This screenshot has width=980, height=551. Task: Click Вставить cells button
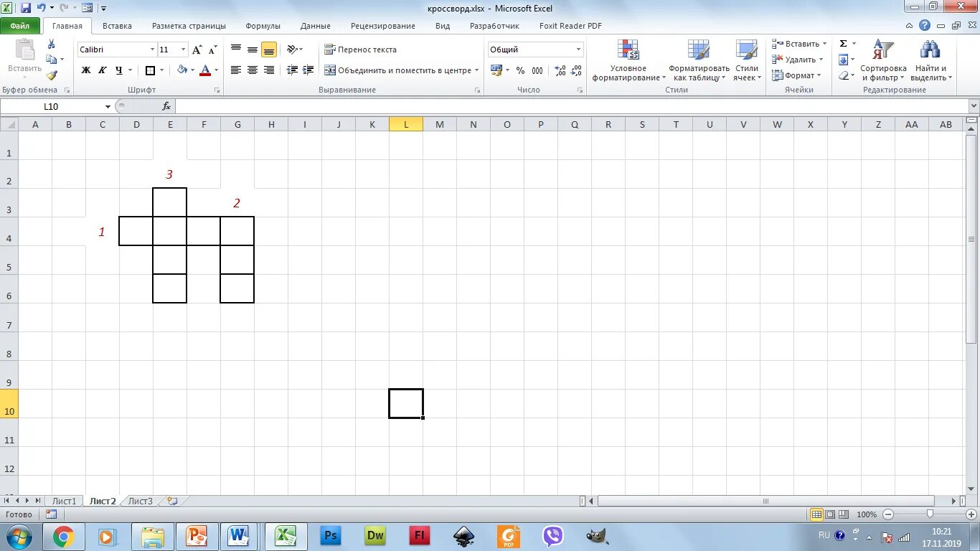click(x=798, y=44)
